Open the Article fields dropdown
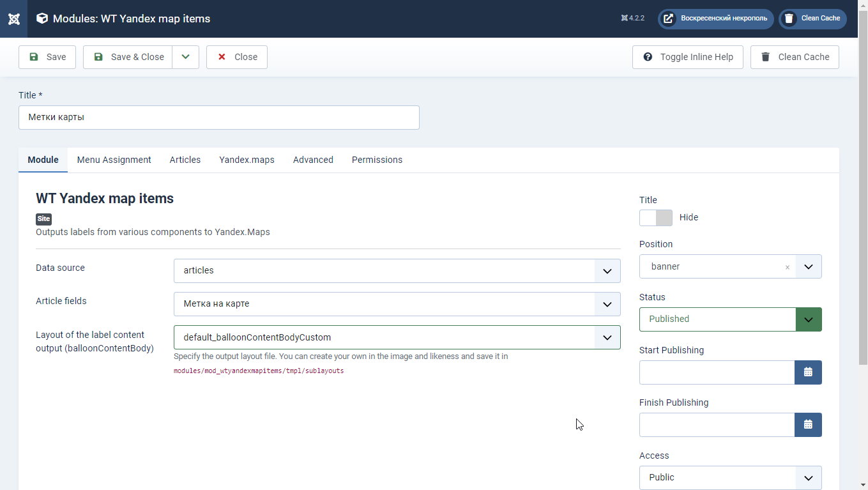 coord(397,304)
